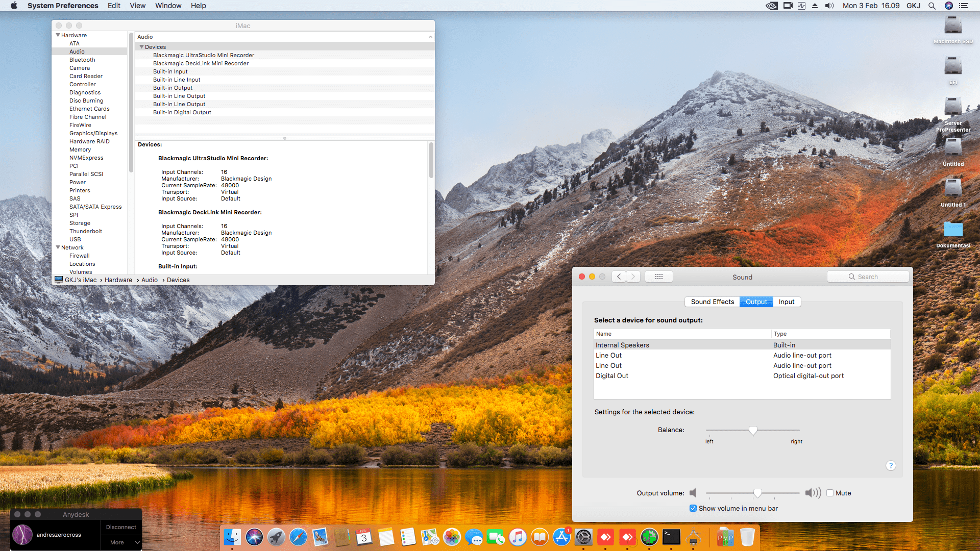This screenshot has width=980, height=551.
Task: Enable the Mute checkbox
Action: pyautogui.click(x=830, y=493)
